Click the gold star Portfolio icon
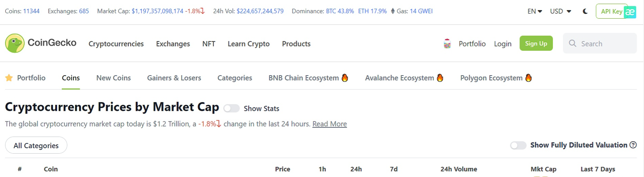 tap(9, 78)
